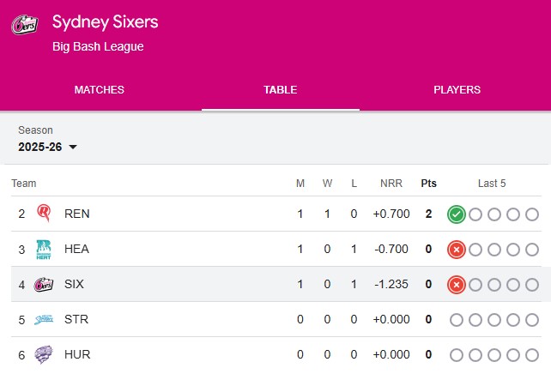Click the Sydney Sixers logo in header
This screenshot has width=551, height=392.
click(x=24, y=26)
